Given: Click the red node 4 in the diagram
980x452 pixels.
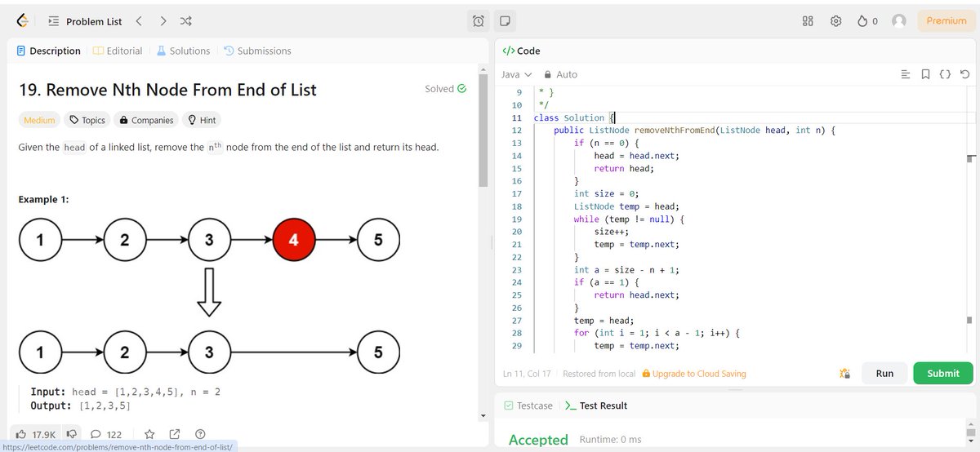Looking at the screenshot, I should click(294, 240).
